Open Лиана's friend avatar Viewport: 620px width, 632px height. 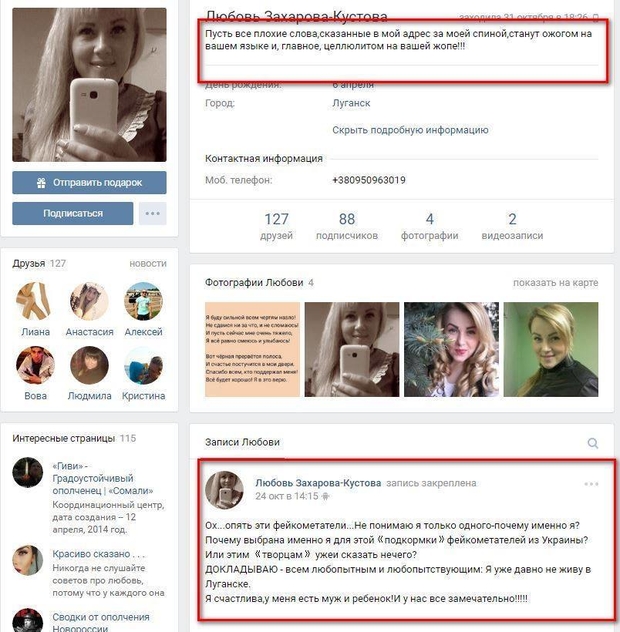coord(35,301)
